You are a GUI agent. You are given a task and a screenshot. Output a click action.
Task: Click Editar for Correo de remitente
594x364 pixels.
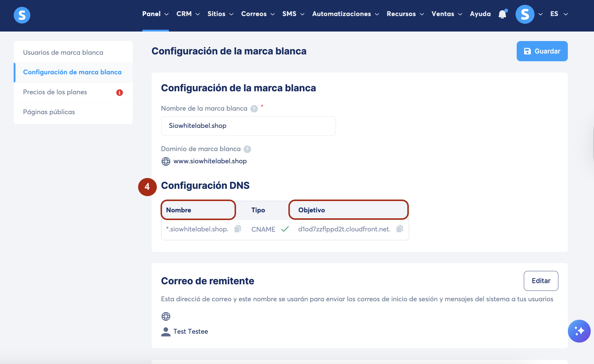(541, 281)
